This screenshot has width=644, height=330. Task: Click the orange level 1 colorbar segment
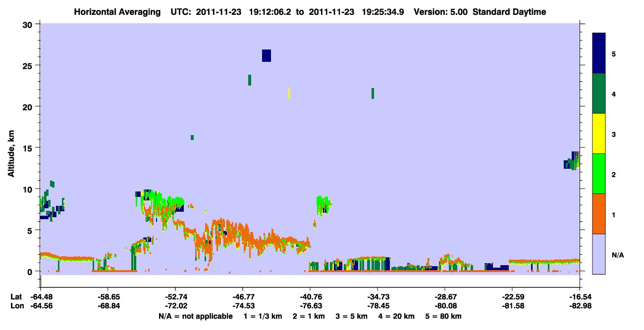(599, 214)
